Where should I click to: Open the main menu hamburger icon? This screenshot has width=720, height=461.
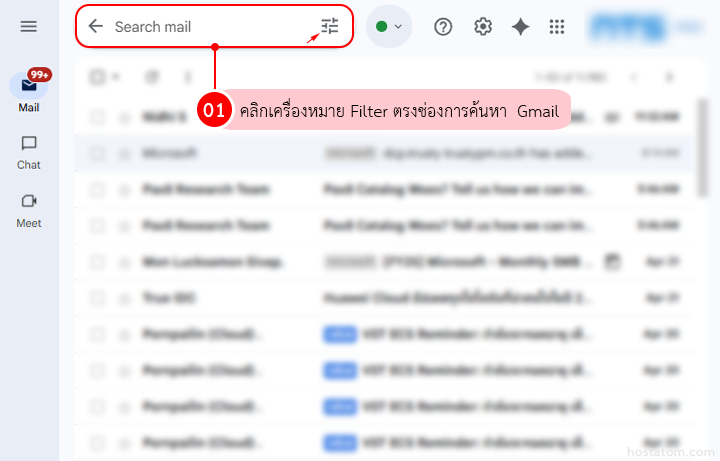click(28, 27)
